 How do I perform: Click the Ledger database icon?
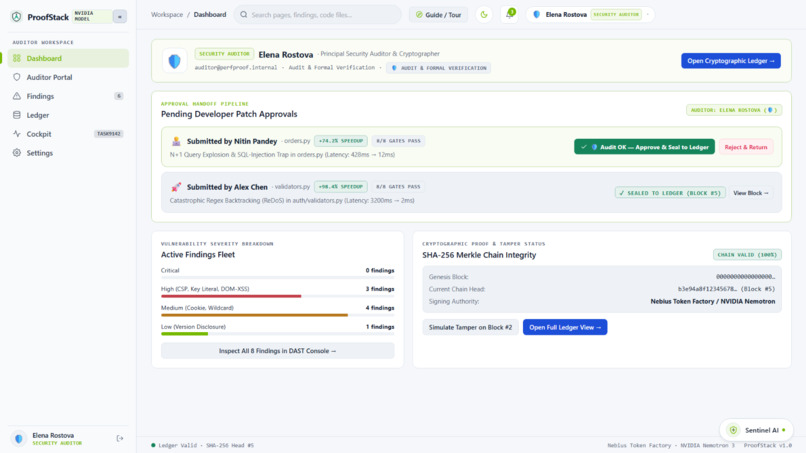click(x=17, y=115)
